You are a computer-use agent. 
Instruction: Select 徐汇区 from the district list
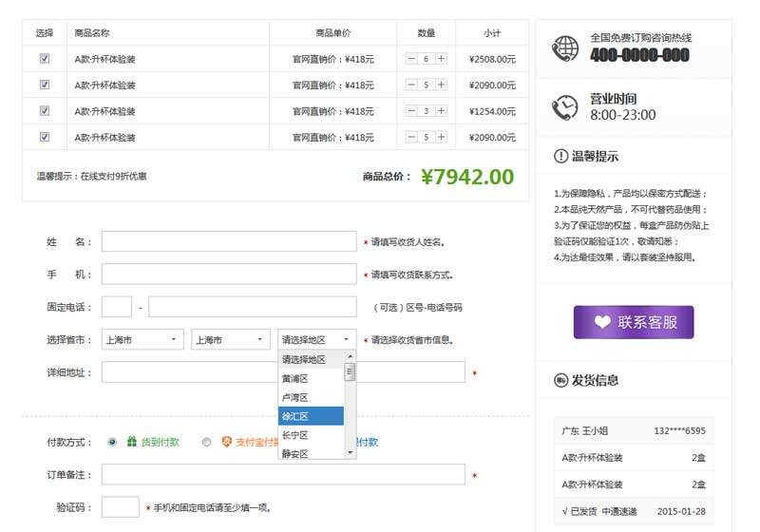[311, 416]
